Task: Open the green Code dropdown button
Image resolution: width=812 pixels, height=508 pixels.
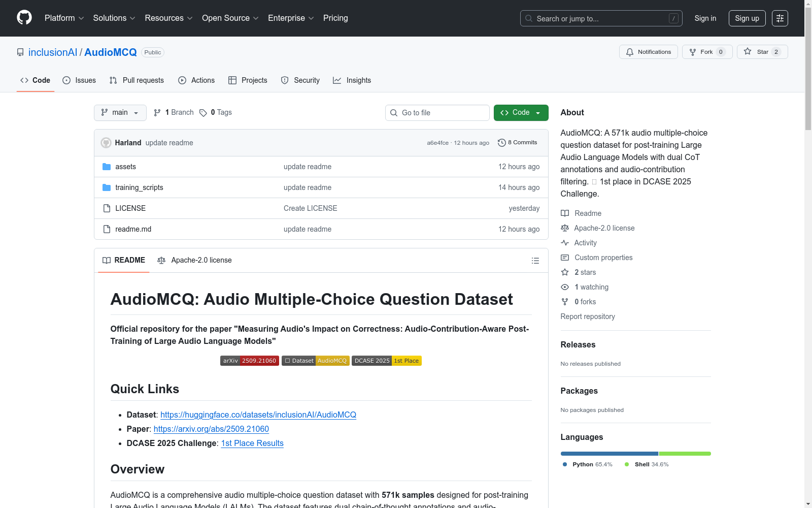Action: coord(521,113)
